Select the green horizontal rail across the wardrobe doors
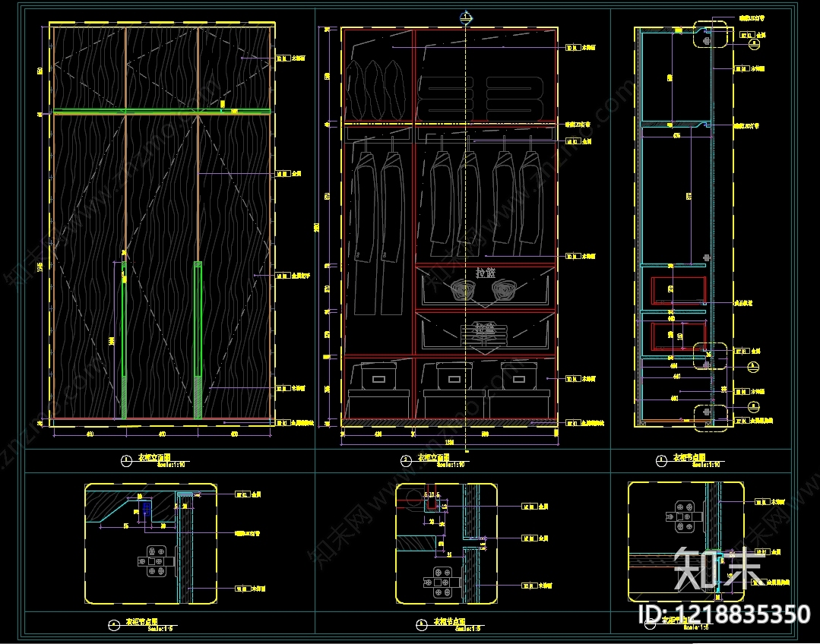 (162, 112)
